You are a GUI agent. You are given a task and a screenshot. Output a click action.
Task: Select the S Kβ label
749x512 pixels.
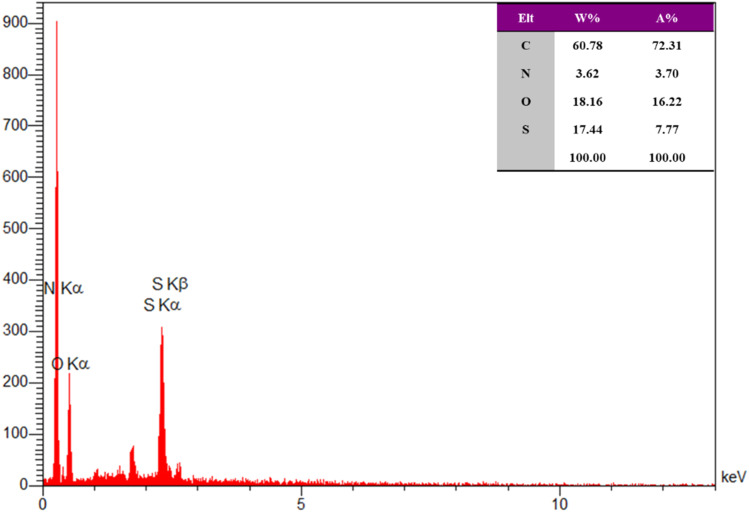tap(170, 284)
